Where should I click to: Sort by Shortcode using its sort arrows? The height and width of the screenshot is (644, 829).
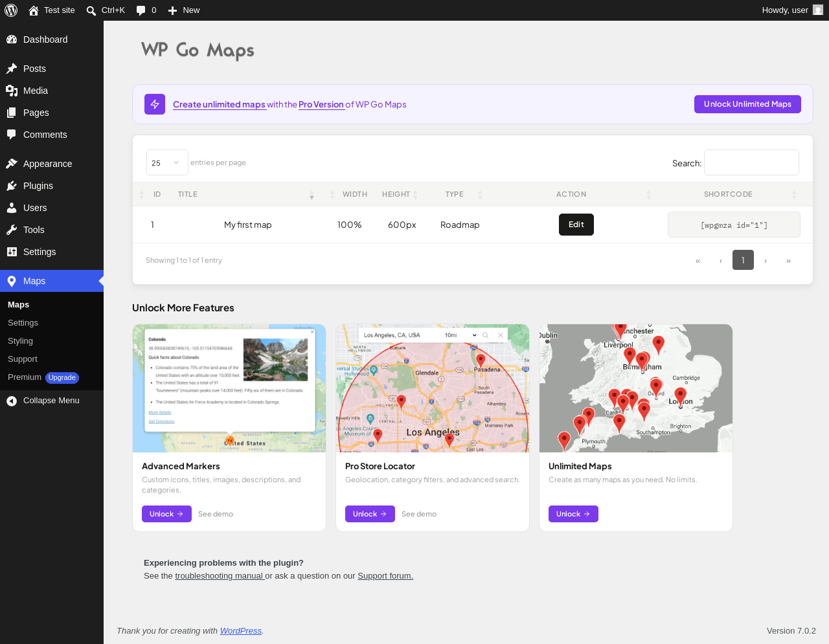[794, 194]
